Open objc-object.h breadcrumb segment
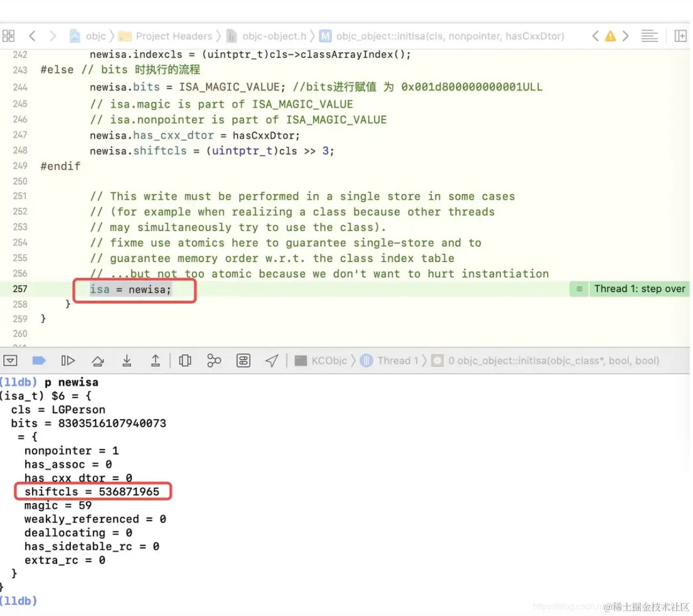Viewport: 693px width, 616px height. pyautogui.click(x=267, y=36)
